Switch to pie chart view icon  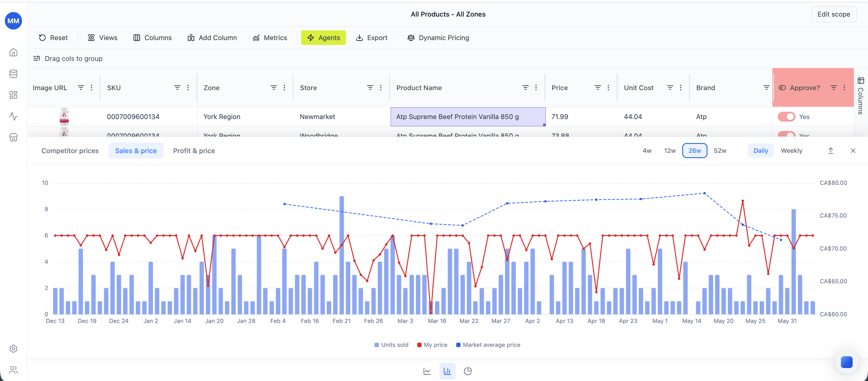(x=468, y=371)
